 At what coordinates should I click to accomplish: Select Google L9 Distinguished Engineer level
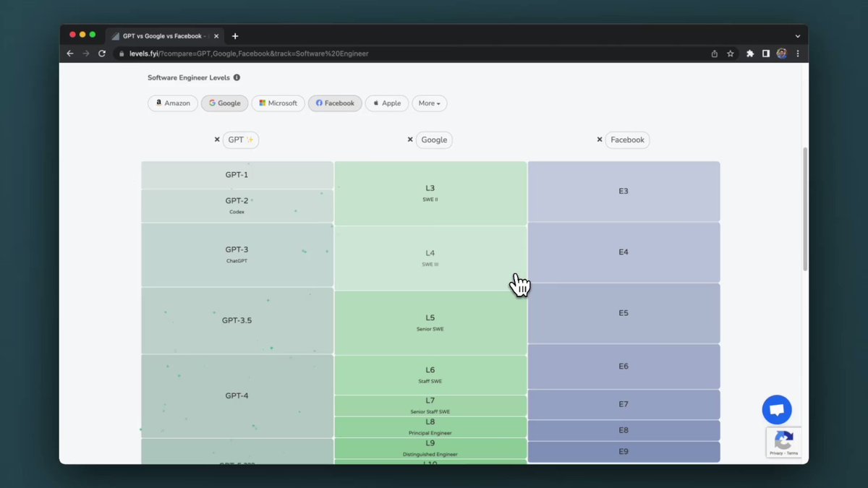(x=430, y=448)
